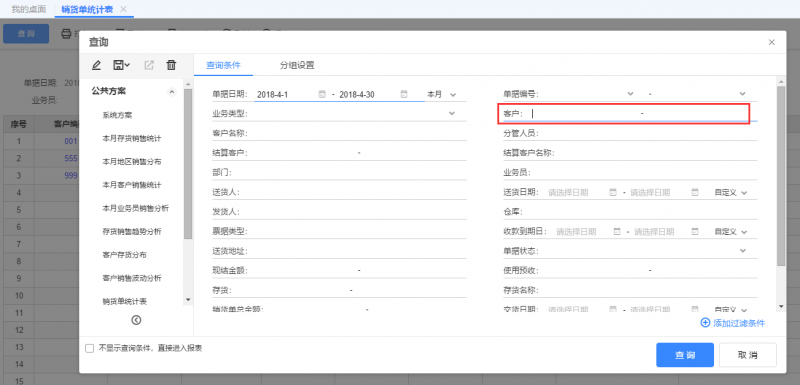
Task: Delete scheme using the trash icon
Action: [x=171, y=65]
